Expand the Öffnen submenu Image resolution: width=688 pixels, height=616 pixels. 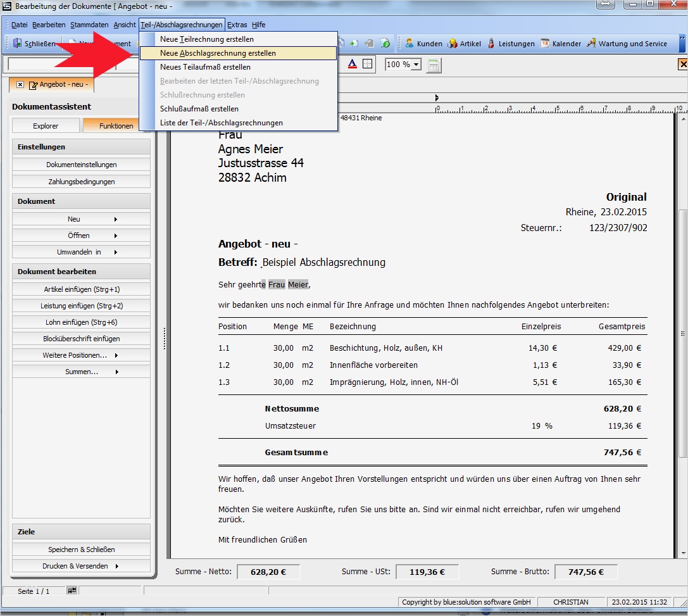(x=81, y=236)
